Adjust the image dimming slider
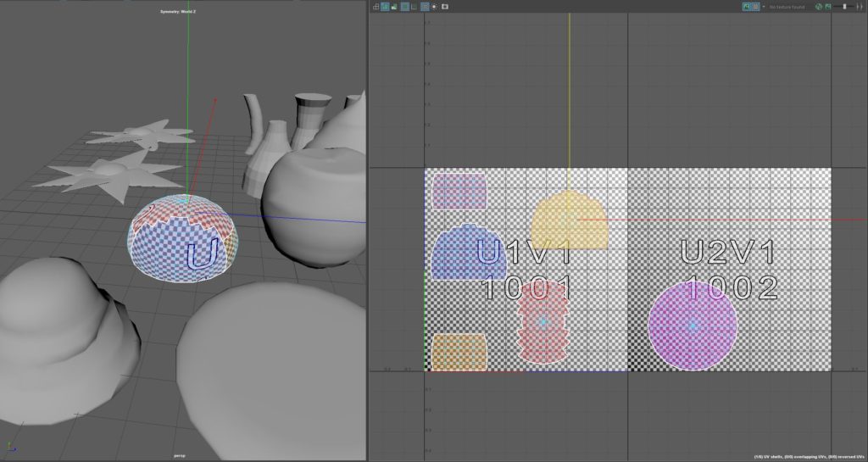Screen dimensions: 868x462 (845, 6)
